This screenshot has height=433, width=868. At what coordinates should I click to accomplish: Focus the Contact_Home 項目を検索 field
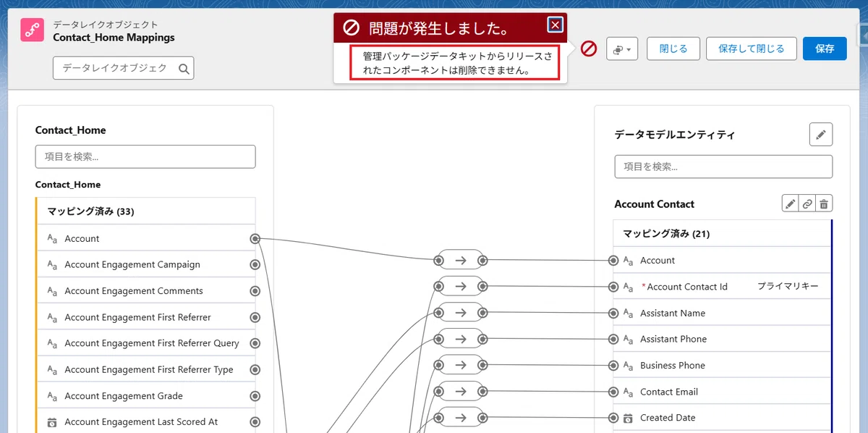pyautogui.click(x=145, y=156)
